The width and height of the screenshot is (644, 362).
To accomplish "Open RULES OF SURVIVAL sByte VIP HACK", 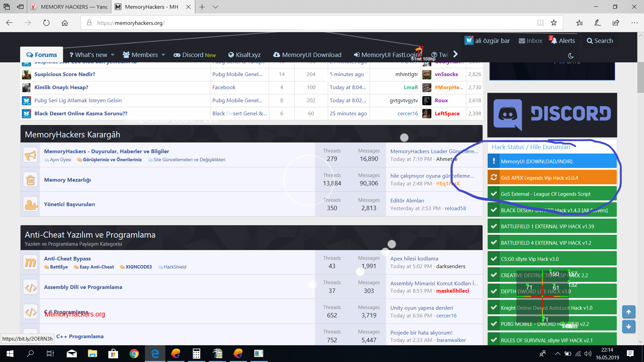I will click(552, 340).
